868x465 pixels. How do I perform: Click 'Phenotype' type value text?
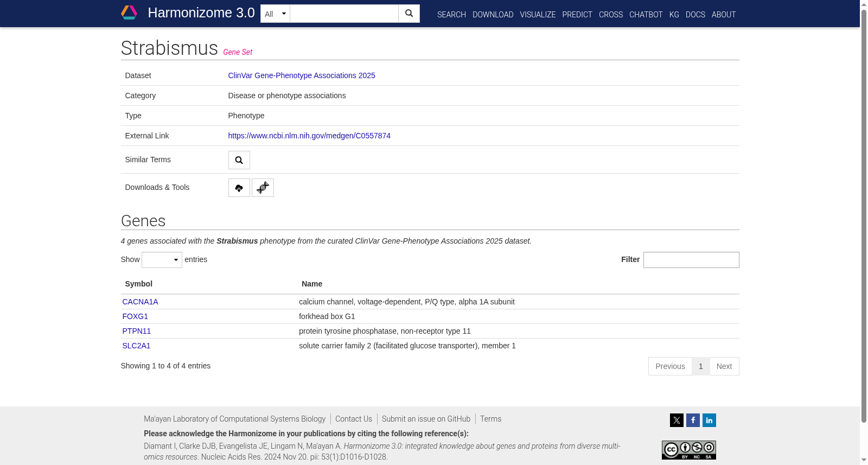(246, 116)
